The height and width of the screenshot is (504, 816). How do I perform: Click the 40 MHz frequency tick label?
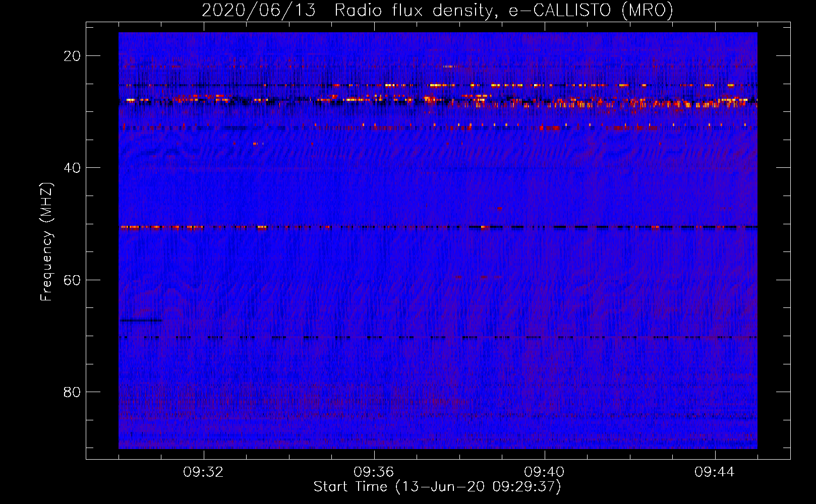pyautogui.click(x=73, y=168)
